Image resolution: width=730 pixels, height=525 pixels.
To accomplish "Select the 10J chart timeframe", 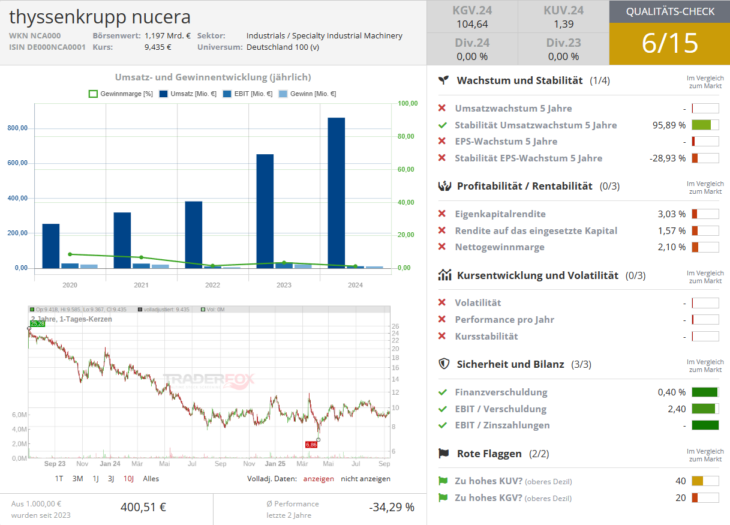I will pos(128,478).
